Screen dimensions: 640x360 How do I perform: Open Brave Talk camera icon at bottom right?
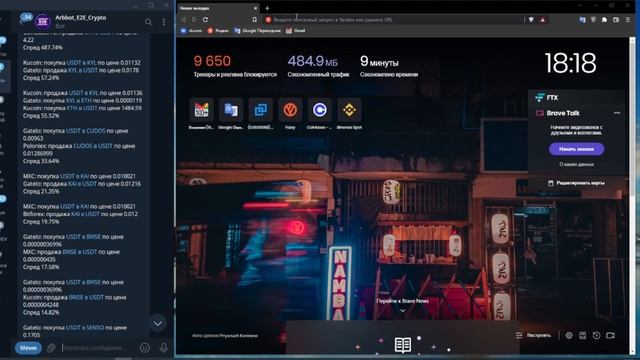pos(611,336)
